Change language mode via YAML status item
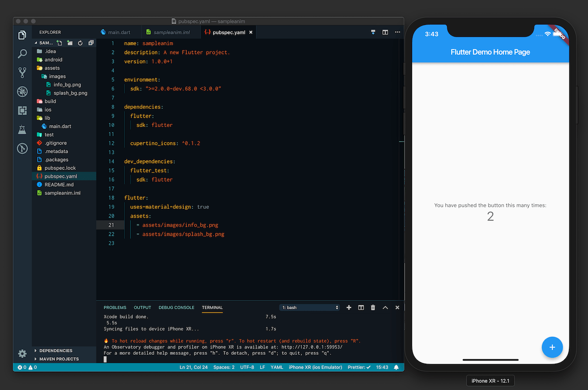The width and height of the screenshot is (588, 390). tap(277, 367)
